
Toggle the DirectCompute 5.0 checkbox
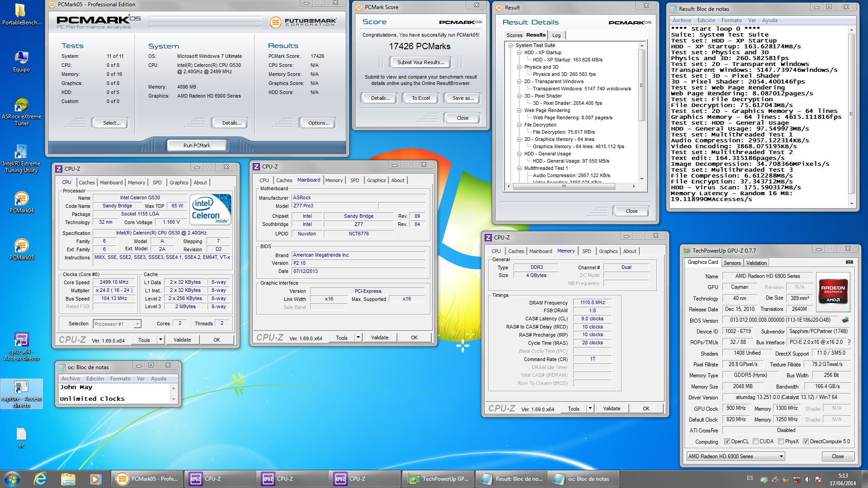coord(806,441)
